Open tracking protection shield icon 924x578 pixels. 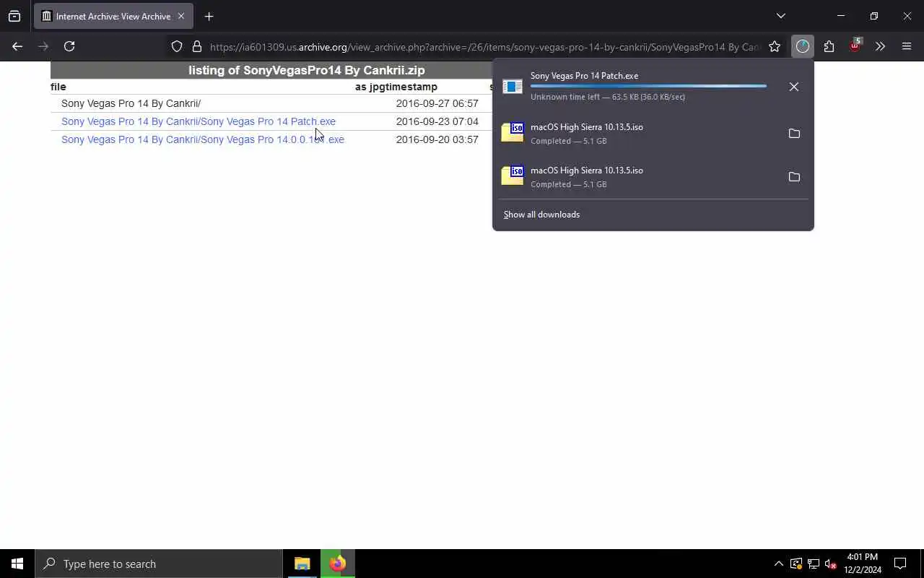tap(177, 46)
